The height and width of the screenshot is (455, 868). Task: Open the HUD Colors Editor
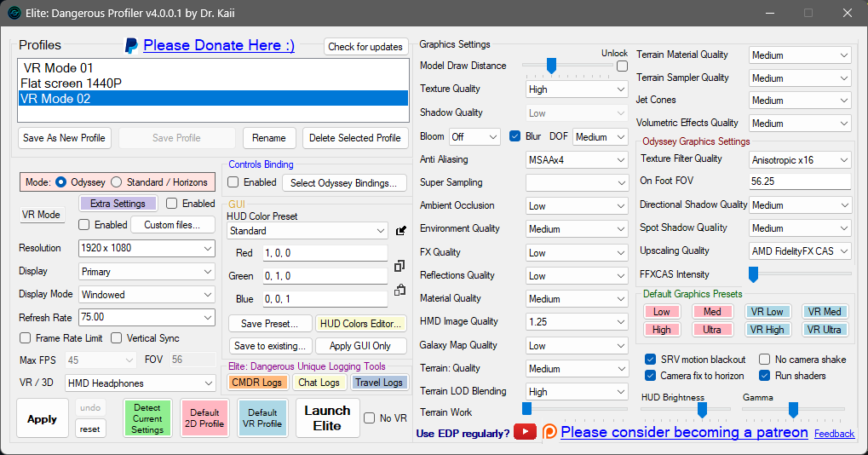click(360, 323)
